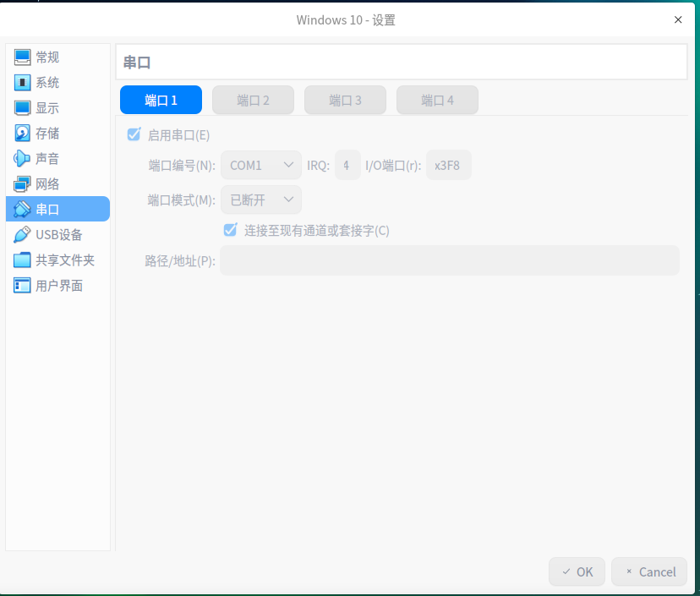This screenshot has height=596, width=700.
Task: Click the 常规 (General) monitor icon
Action: coord(22,57)
